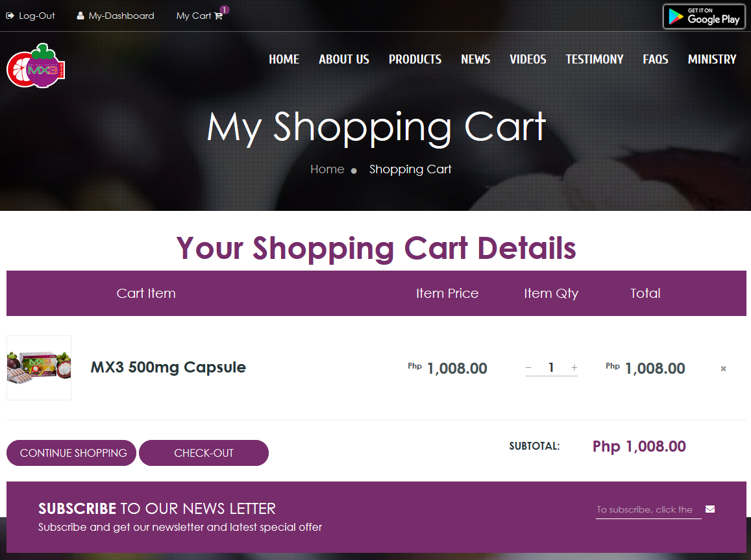Click the Item Price column header
The height and width of the screenshot is (560, 751).
[447, 293]
